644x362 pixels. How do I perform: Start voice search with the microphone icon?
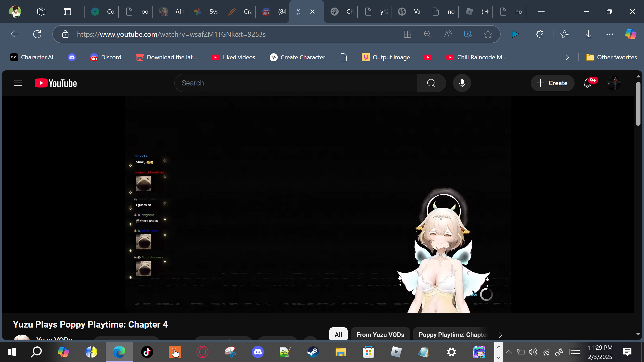click(462, 83)
